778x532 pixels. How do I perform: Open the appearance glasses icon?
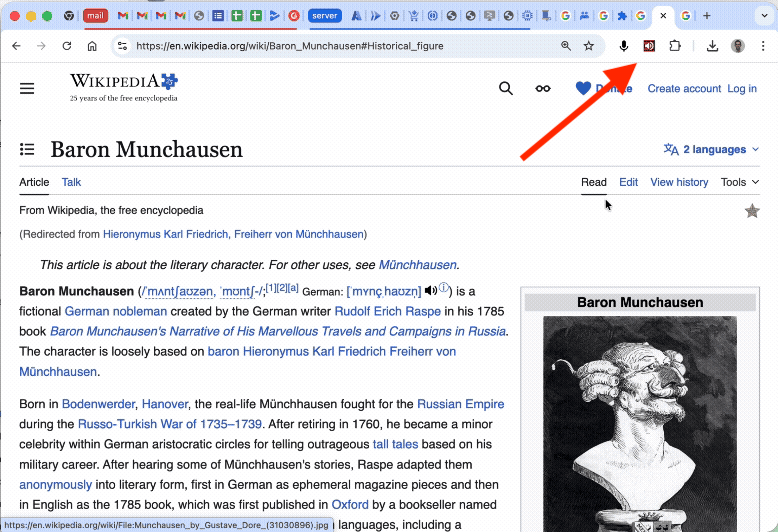[x=543, y=89]
